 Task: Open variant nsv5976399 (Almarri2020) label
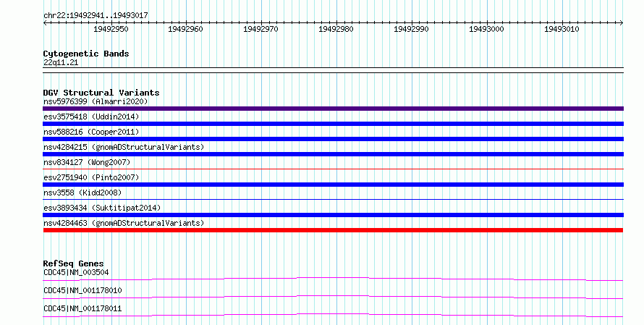[96, 101]
